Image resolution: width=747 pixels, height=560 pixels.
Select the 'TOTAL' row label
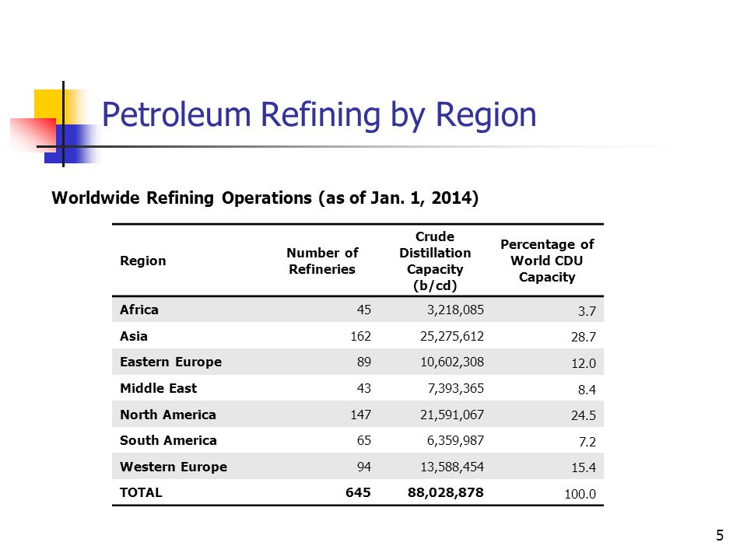click(141, 492)
